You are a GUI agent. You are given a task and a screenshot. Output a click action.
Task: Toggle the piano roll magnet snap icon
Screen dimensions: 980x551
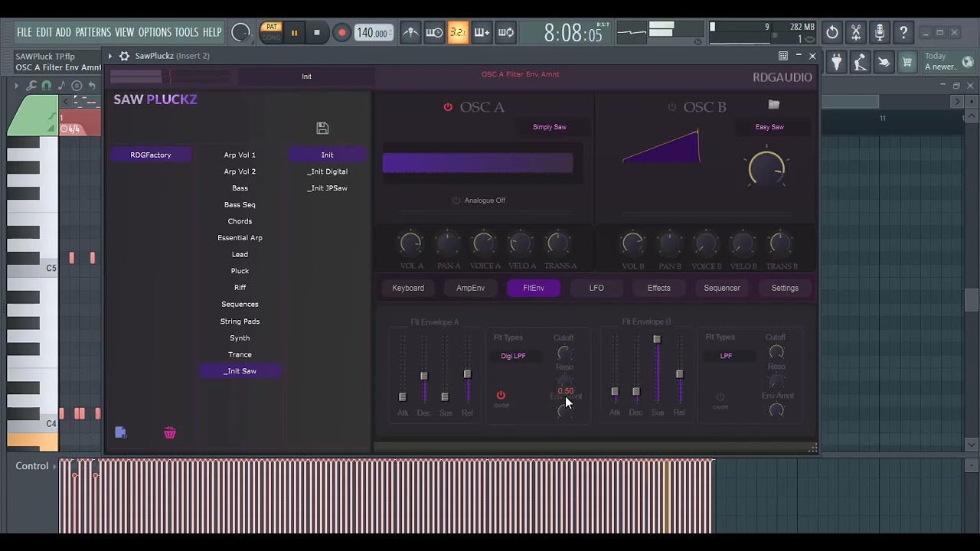coord(46,86)
